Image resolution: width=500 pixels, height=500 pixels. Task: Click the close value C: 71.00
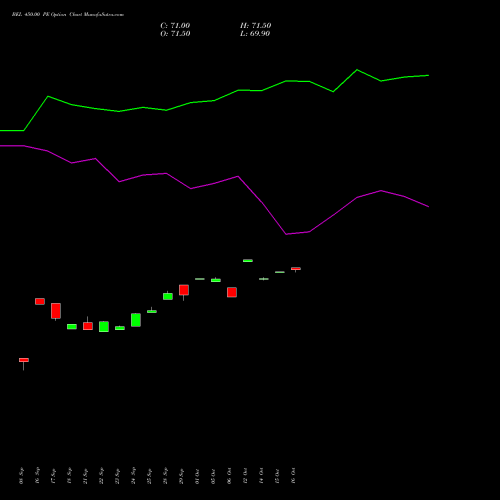[x=175, y=26]
